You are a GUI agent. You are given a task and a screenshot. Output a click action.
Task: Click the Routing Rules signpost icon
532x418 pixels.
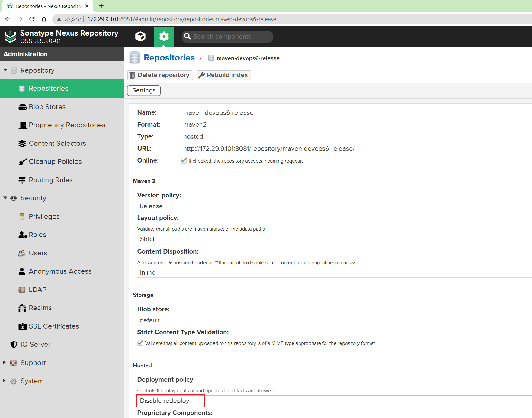tap(22, 180)
